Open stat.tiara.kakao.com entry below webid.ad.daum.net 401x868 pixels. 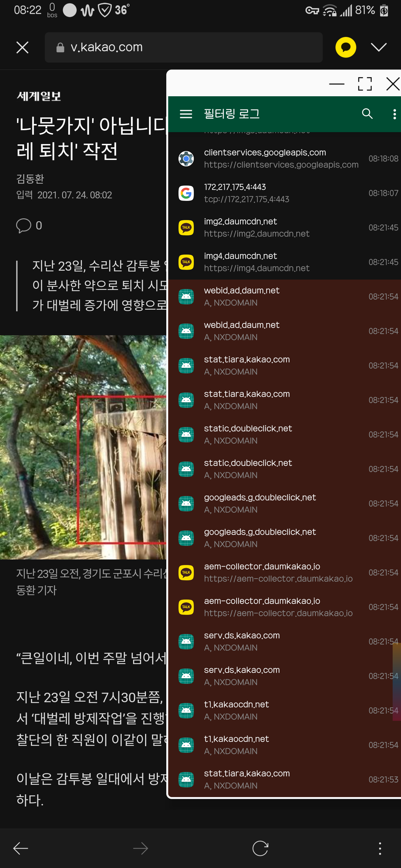[284, 366]
